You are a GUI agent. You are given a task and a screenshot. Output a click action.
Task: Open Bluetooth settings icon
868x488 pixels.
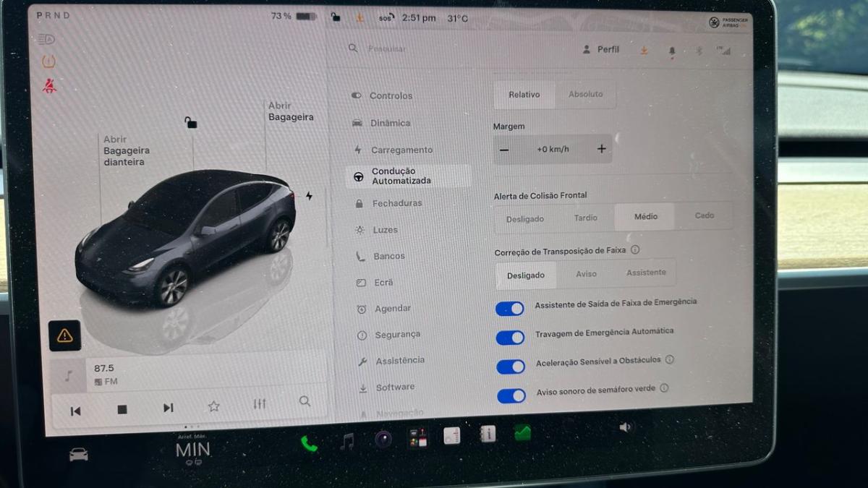pos(699,51)
